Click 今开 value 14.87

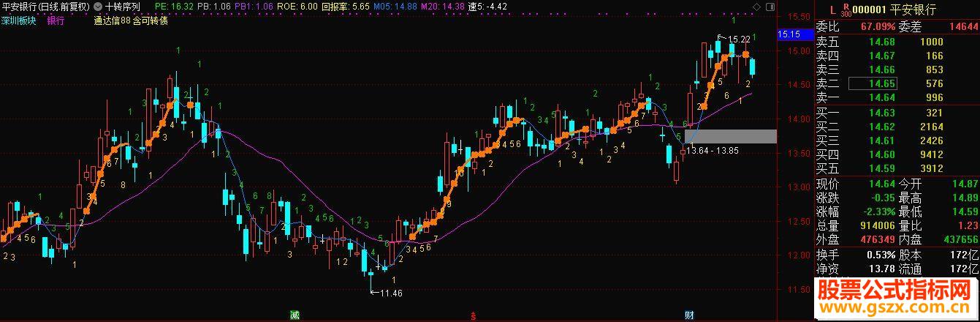tap(965, 184)
